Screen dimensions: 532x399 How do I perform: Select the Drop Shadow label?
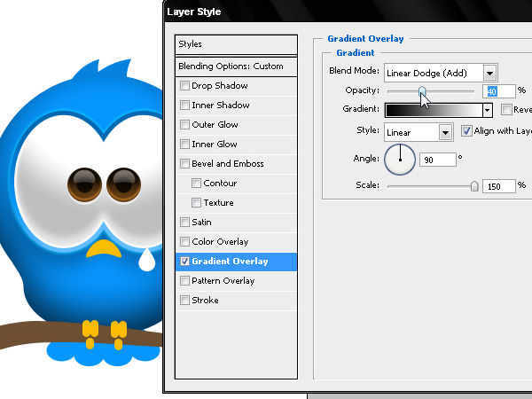click(220, 85)
